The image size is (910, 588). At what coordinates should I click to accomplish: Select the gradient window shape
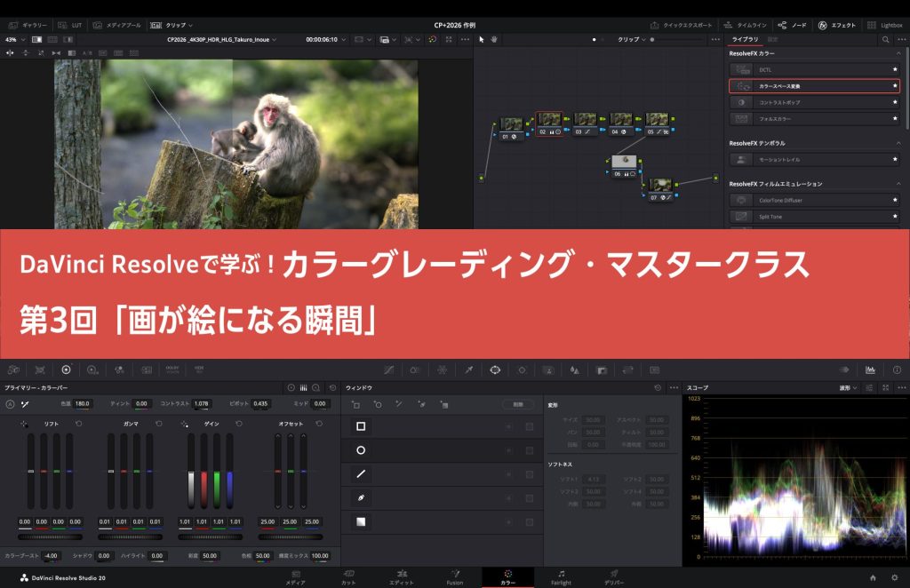361,521
